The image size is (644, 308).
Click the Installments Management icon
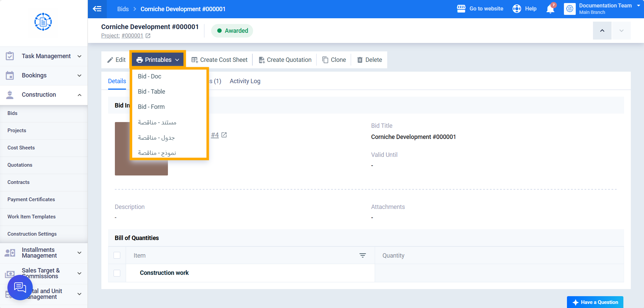(10, 253)
